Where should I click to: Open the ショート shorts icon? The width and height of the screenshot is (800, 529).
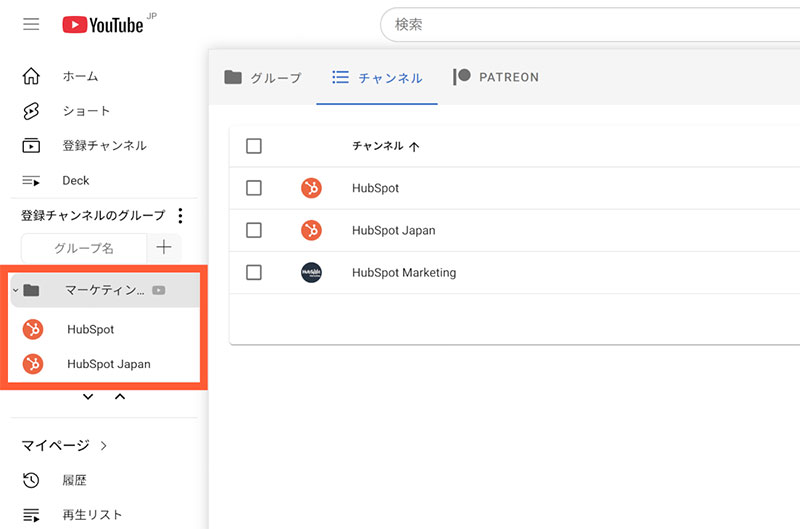[31, 111]
